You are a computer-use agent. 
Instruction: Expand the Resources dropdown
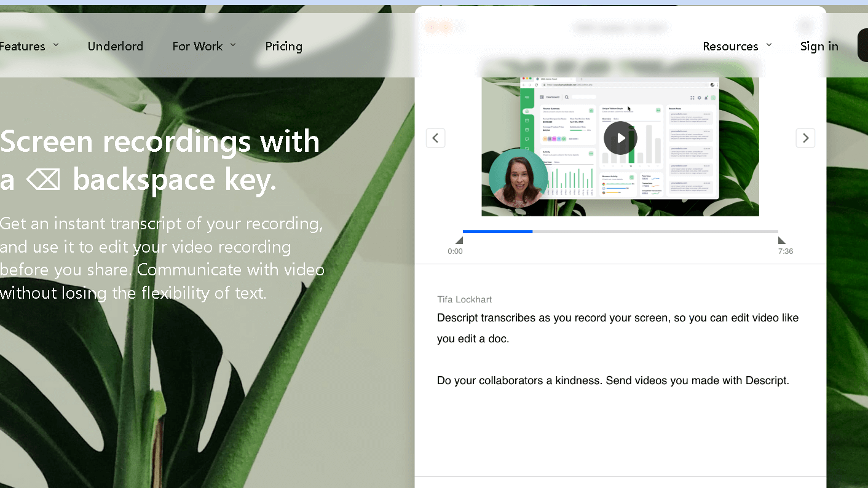pos(737,46)
